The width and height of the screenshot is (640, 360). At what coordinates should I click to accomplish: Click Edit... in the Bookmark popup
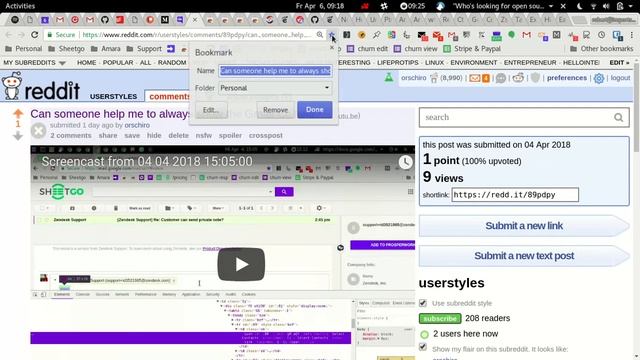211,110
